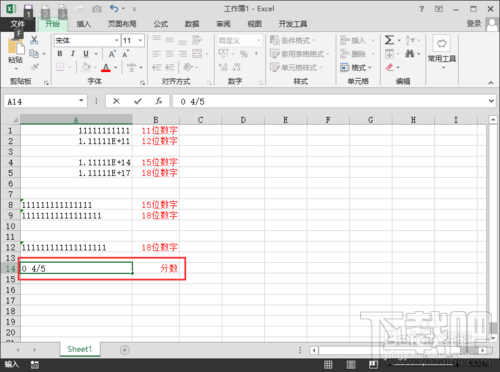Click the Common Tools (常用工具) button
The width and height of the screenshot is (500, 372).
(442, 51)
